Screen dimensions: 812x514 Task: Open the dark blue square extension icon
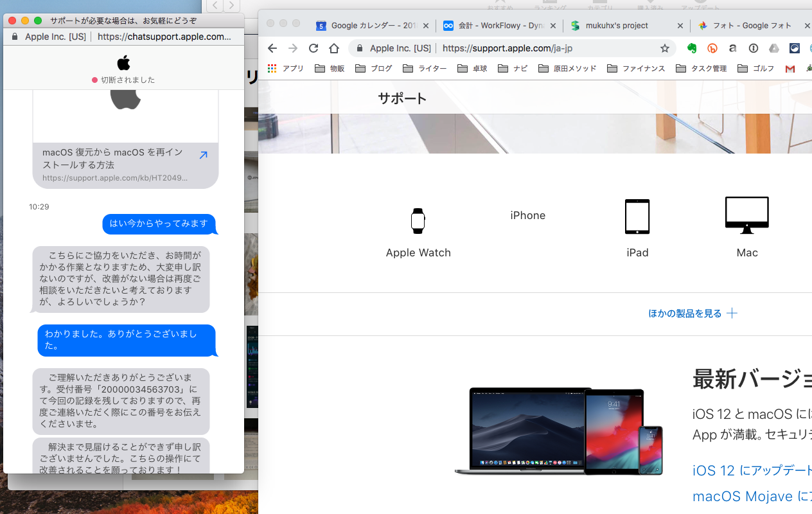(795, 48)
